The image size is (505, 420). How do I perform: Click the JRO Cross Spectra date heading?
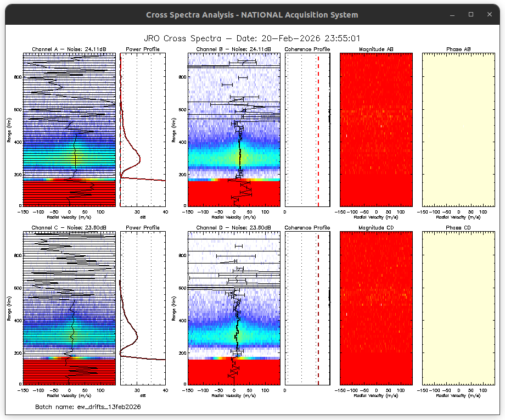252,38
